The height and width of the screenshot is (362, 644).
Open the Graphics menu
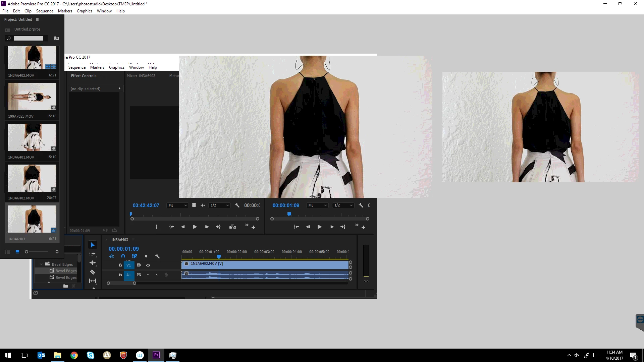(x=84, y=11)
